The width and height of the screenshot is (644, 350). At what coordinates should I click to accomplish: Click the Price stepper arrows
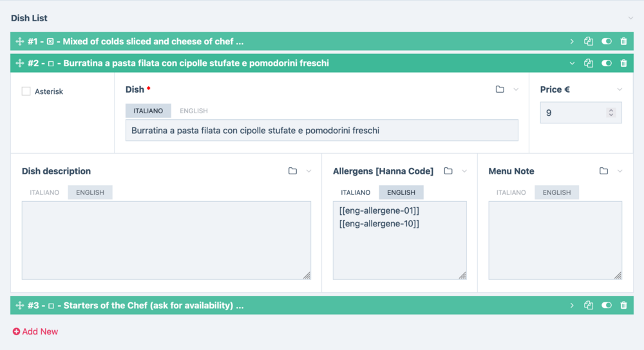tap(611, 113)
